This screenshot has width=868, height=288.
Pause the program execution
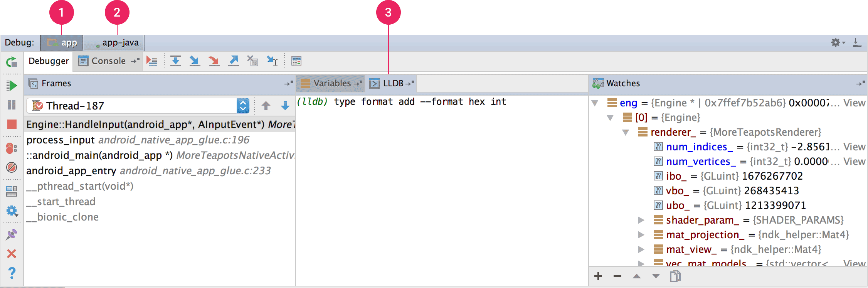coord(12,105)
